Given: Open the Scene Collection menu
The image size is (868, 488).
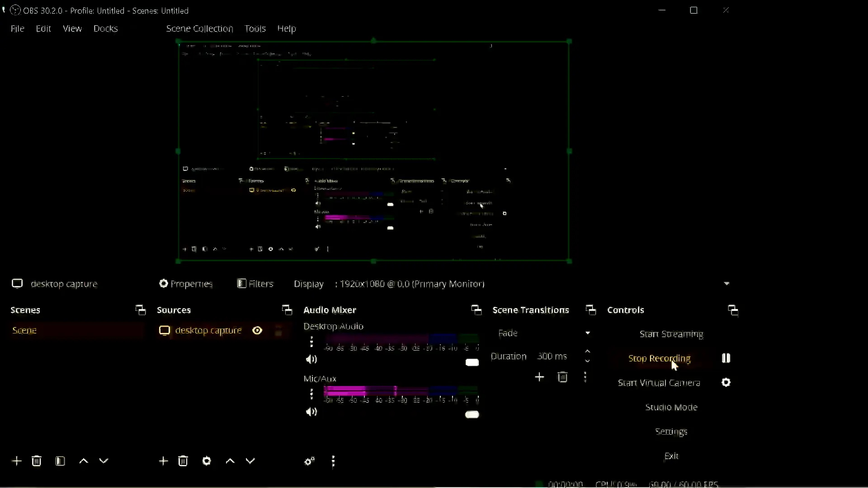Looking at the screenshot, I should pos(199,28).
